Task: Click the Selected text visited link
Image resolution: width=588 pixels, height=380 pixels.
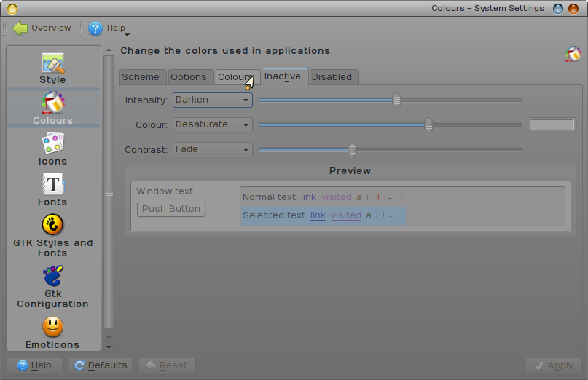Action: 346,215
